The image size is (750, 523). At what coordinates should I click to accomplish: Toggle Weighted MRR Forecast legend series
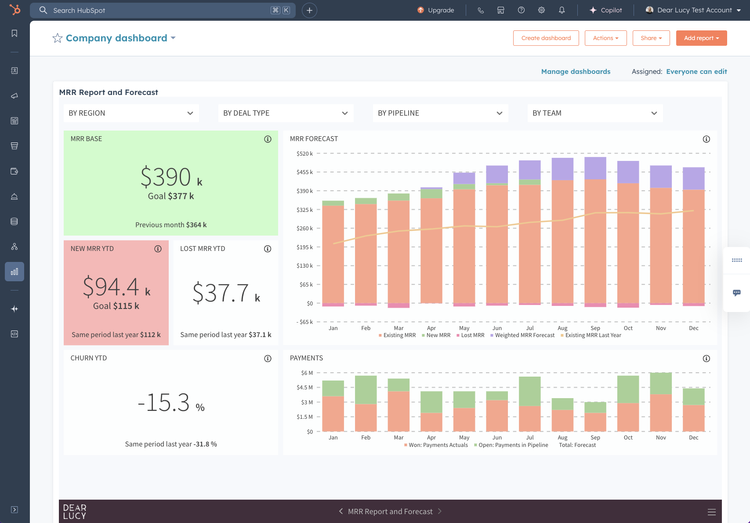[522, 335]
